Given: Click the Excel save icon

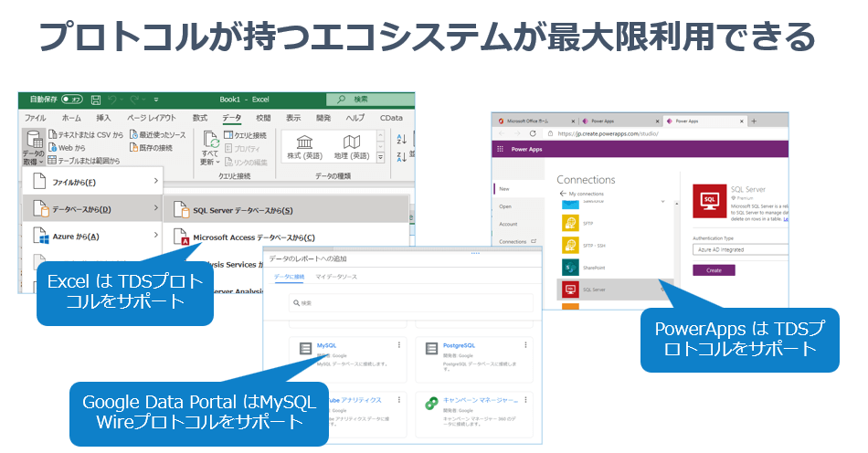Looking at the screenshot, I should tap(96, 100).
